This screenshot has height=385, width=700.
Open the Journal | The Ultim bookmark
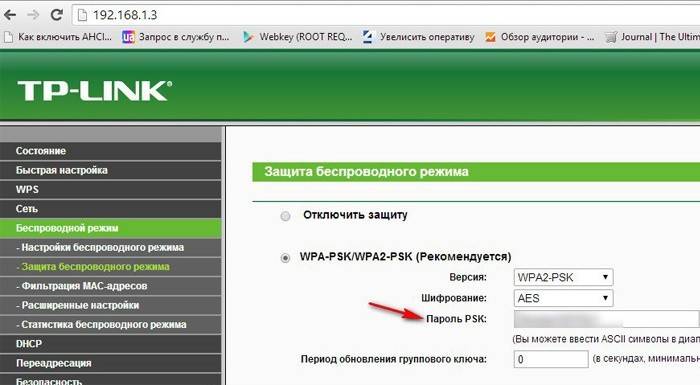652,37
